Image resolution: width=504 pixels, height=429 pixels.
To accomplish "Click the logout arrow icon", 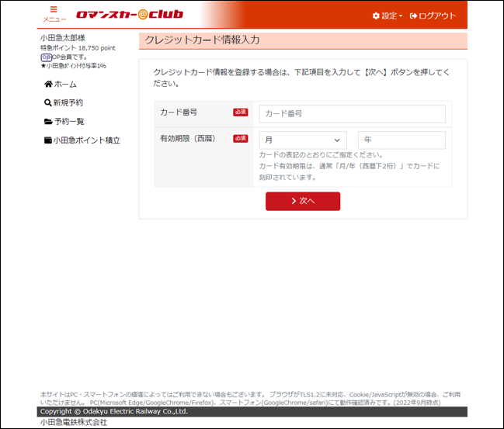I will pos(413,16).
